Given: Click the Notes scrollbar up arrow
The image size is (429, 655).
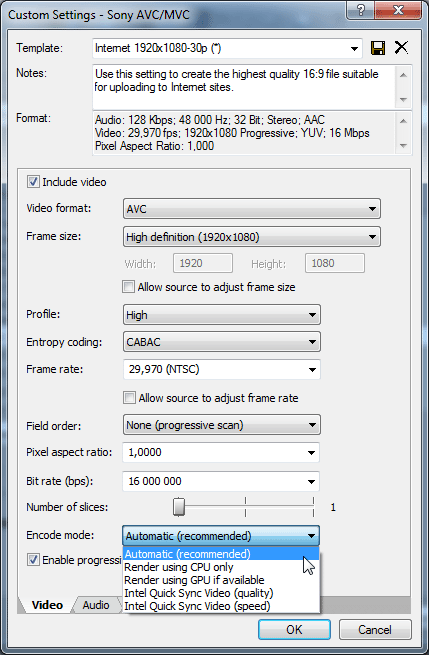Looking at the screenshot, I should [403, 75].
